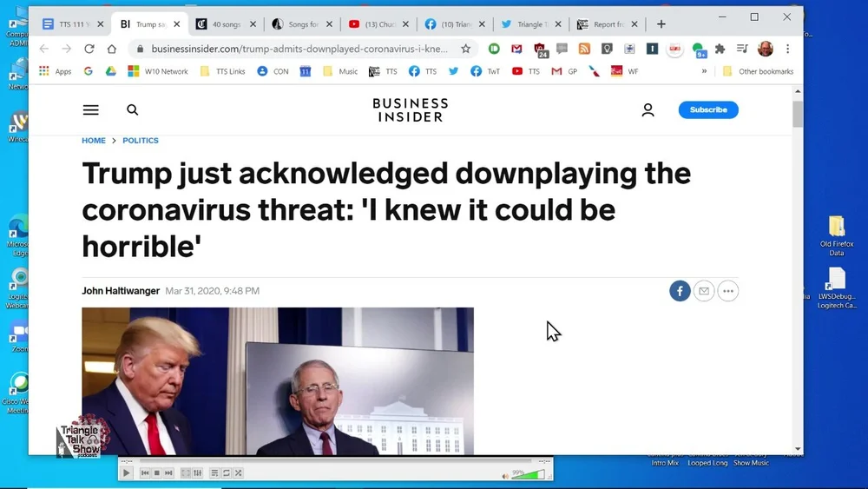Open the Business Insider site search

(132, 109)
